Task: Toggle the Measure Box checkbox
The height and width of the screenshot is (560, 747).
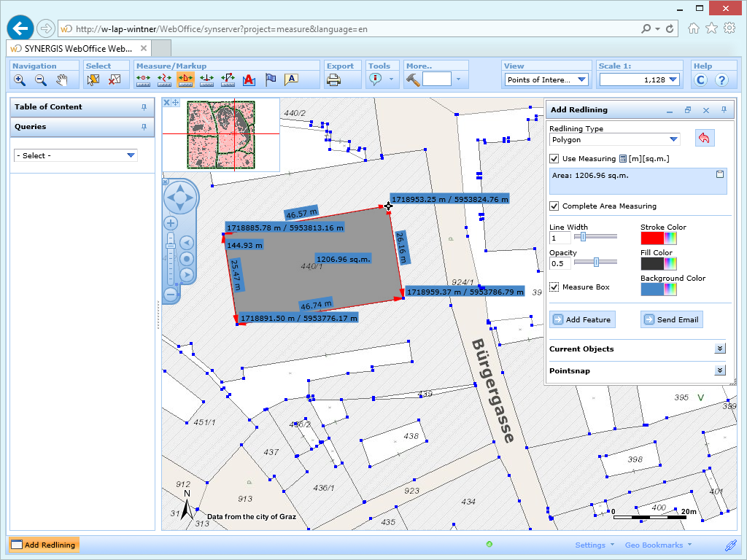Action: [x=554, y=287]
